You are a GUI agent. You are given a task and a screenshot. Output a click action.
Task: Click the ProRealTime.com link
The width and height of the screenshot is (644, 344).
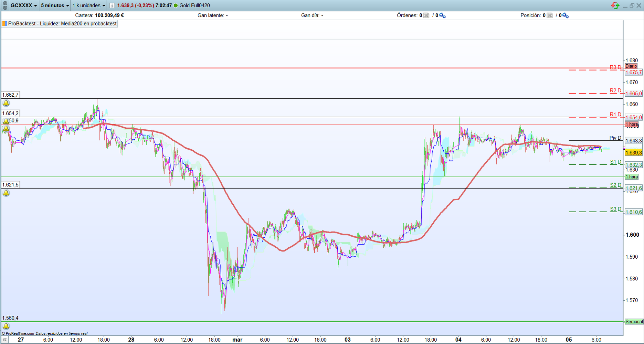(20, 333)
